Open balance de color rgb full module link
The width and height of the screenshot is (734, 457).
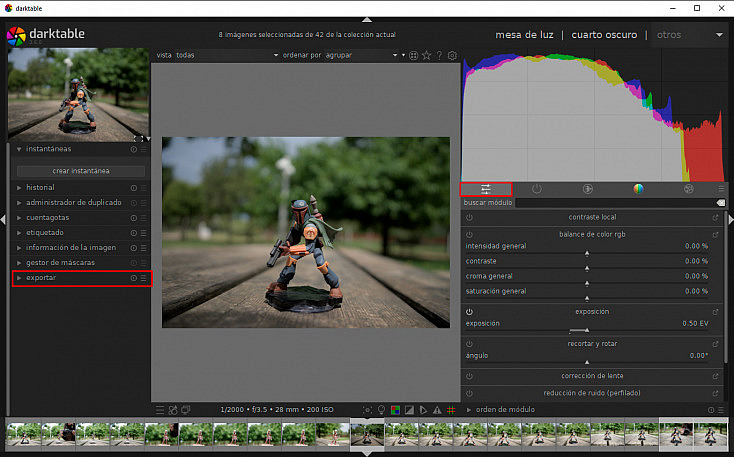(715, 235)
